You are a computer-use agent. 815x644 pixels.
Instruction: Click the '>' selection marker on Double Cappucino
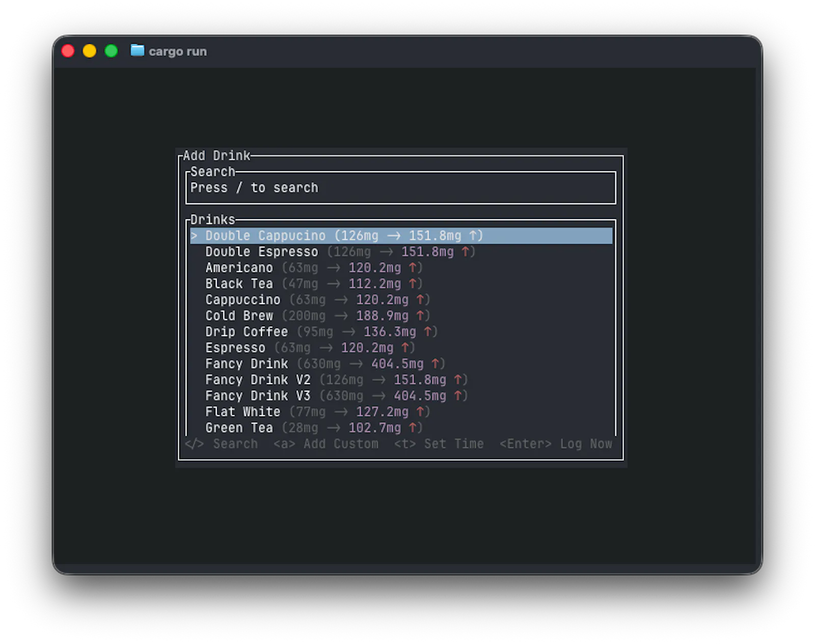point(194,236)
